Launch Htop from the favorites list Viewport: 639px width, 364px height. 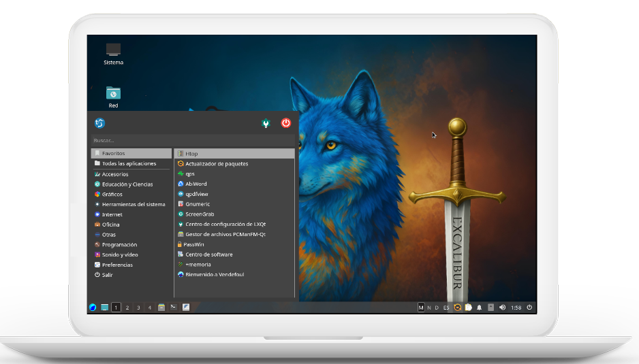pyautogui.click(x=191, y=154)
